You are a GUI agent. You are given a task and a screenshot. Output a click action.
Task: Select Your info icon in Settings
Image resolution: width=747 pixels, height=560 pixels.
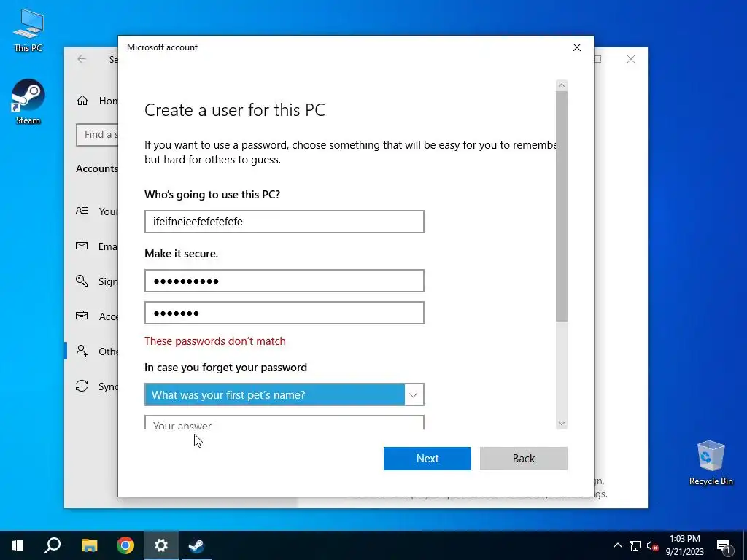[x=82, y=211]
